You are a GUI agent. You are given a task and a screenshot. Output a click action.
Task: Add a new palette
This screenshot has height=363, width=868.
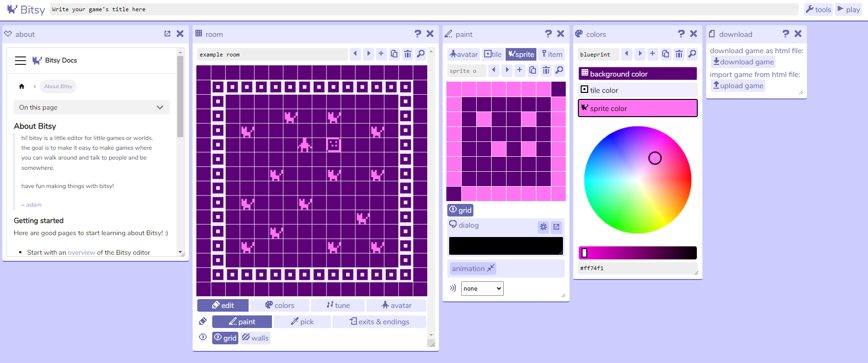[653, 54]
